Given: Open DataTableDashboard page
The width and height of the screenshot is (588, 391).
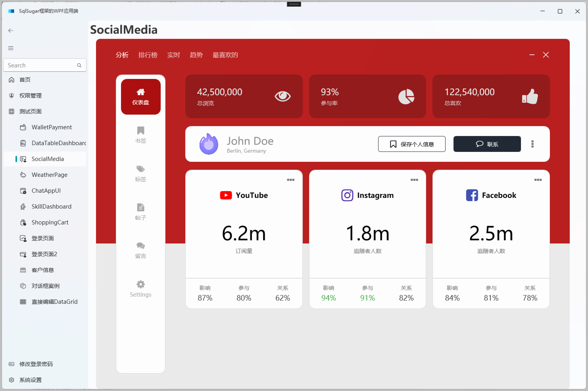Looking at the screenshot, I should [x=45, y=143].
